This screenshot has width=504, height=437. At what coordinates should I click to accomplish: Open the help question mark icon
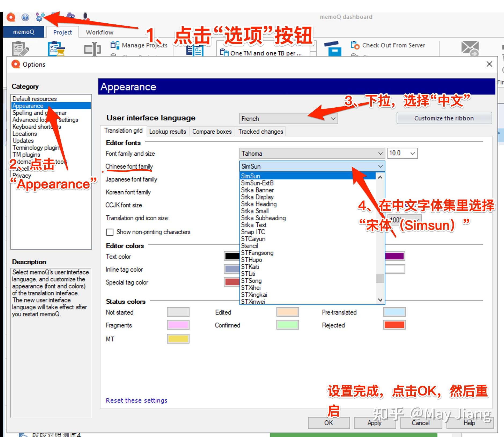25,17
